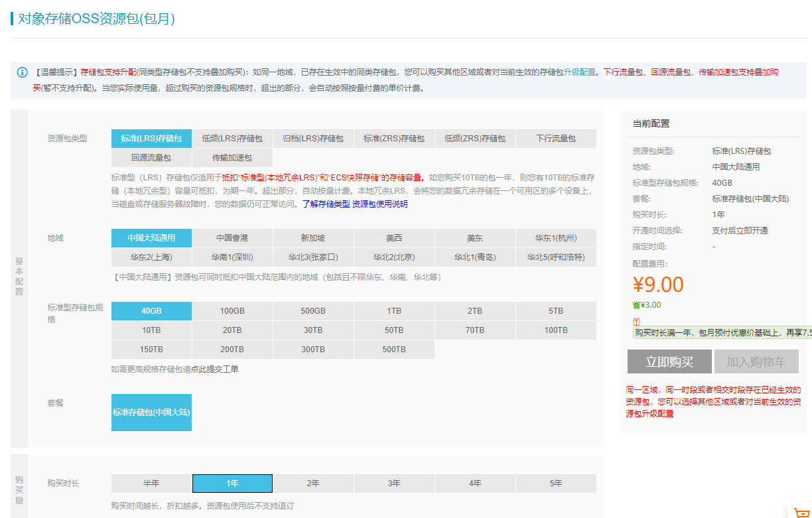
Task: Pick the 500TB storage package size
Action: coord(394,350)
